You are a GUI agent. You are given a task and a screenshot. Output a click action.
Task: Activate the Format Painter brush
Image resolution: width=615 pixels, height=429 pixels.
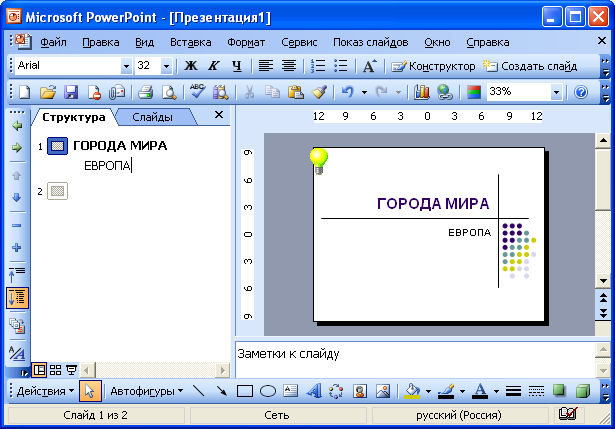coord(319,93)
